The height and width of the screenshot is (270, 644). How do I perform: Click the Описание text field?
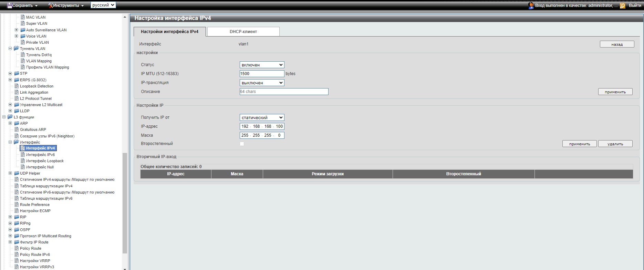[284, 92]
